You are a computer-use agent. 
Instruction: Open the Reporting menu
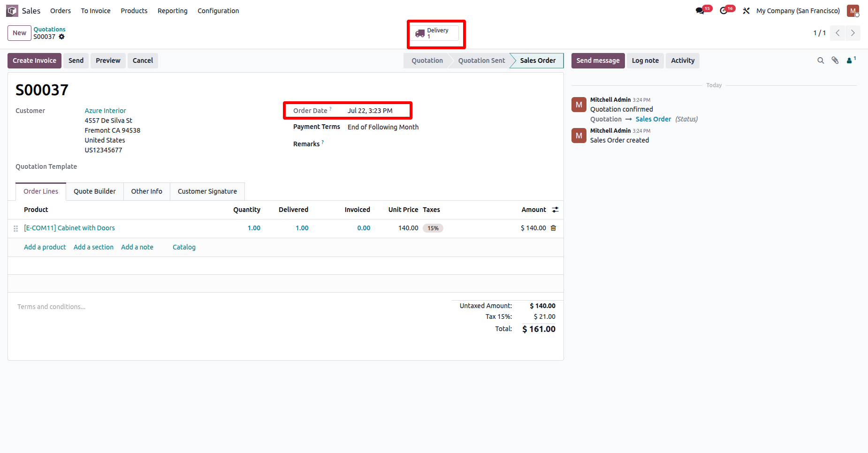click(x=172, y=10)
